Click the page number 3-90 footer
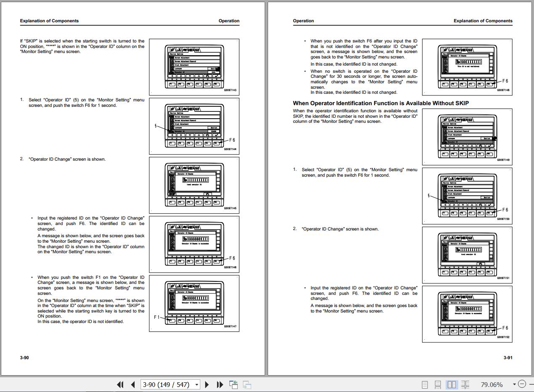 24,358
